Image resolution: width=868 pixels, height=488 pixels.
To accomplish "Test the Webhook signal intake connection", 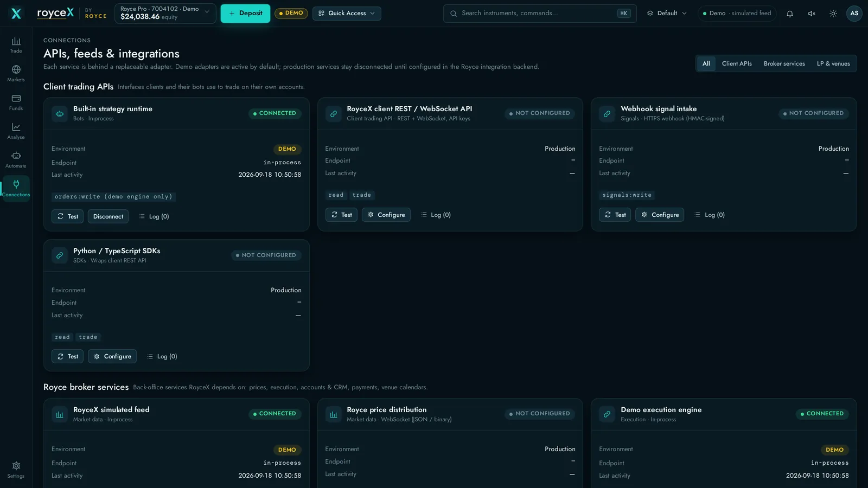I will coord(615,215).
